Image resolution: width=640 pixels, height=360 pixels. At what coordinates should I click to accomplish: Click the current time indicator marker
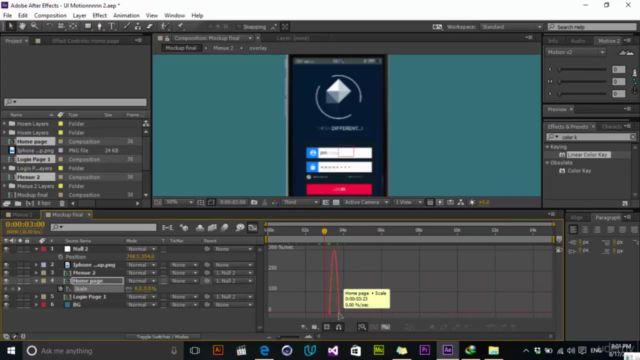coord(324,231)
